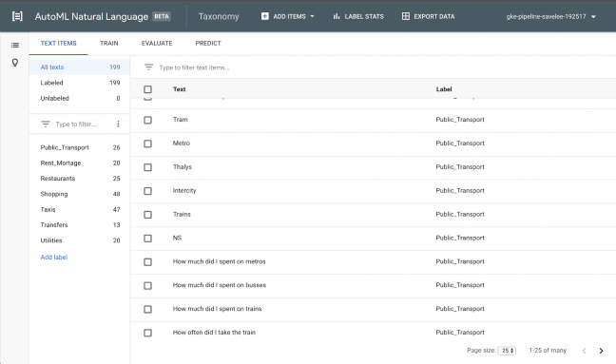Screen dimensions: 616x364
Task: Click the Thalys text cell
Action: pos(183,167)
